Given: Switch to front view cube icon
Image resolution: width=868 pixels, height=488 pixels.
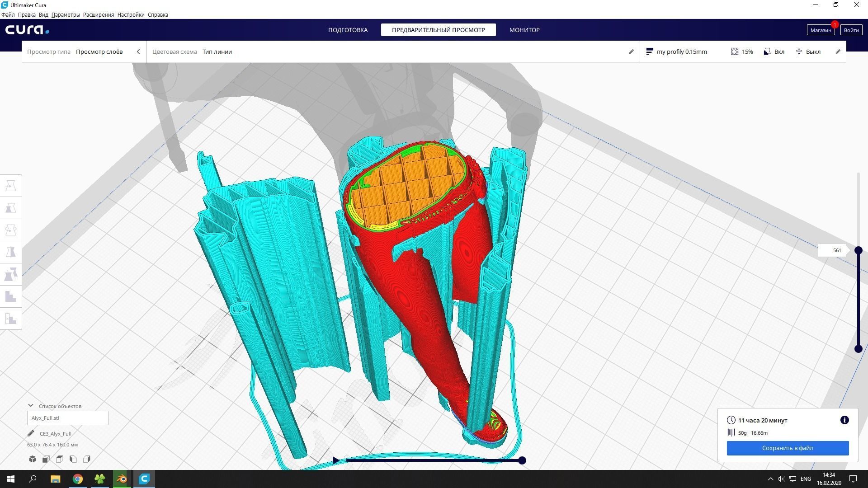Looking at the screenshot, I should tap(46, 459).
